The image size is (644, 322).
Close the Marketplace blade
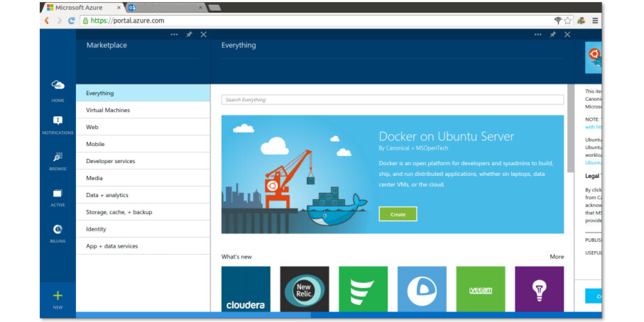click(203, 35)
